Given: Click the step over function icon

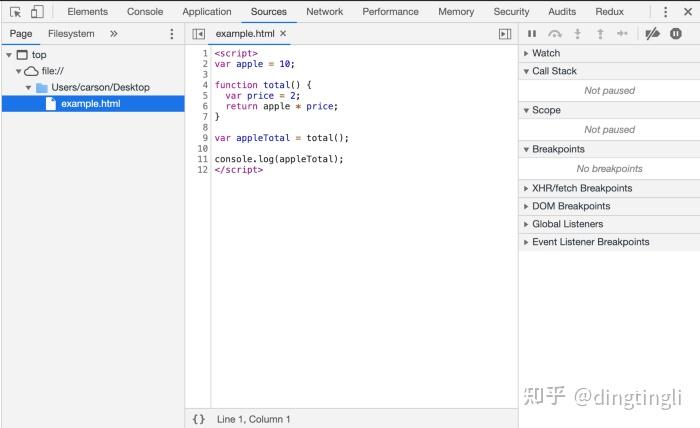Looking at the screenshot, I should coord(554,33).
